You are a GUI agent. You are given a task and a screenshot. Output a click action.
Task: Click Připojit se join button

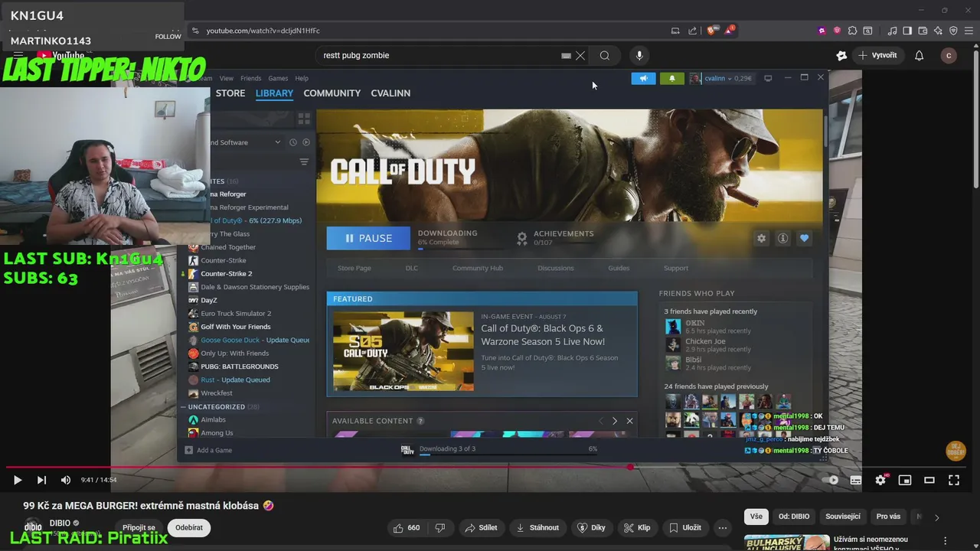pyautogui.click(x=139, y=527)
